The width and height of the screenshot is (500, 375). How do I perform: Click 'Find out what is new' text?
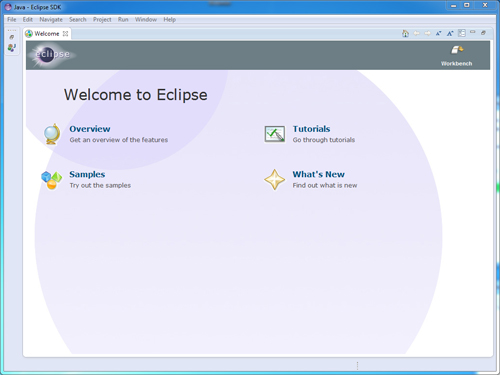(x=325, y=185)
